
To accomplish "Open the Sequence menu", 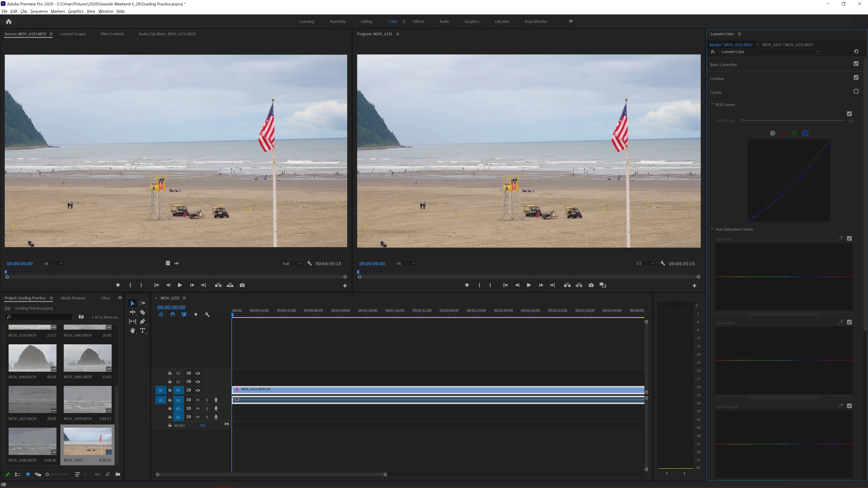I will coord(39,11).
